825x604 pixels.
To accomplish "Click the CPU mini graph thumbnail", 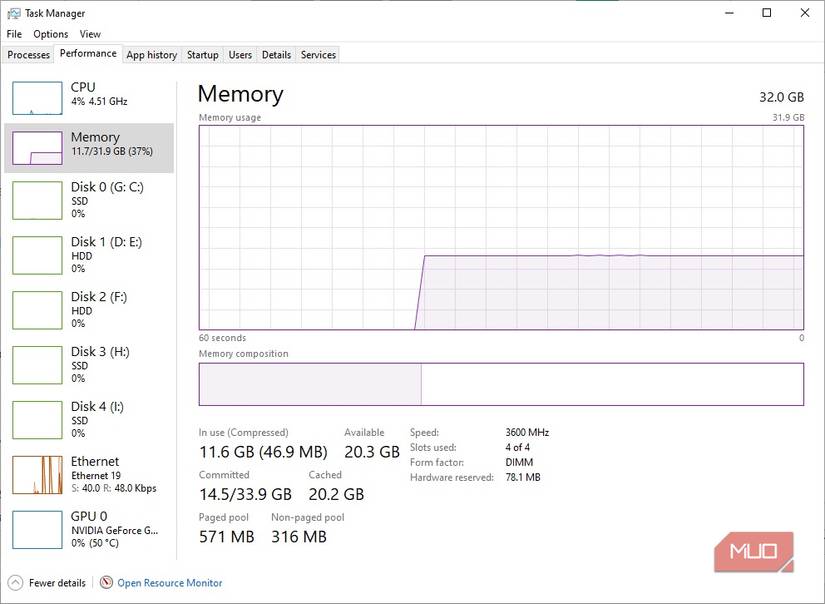I will coord(37,97).
